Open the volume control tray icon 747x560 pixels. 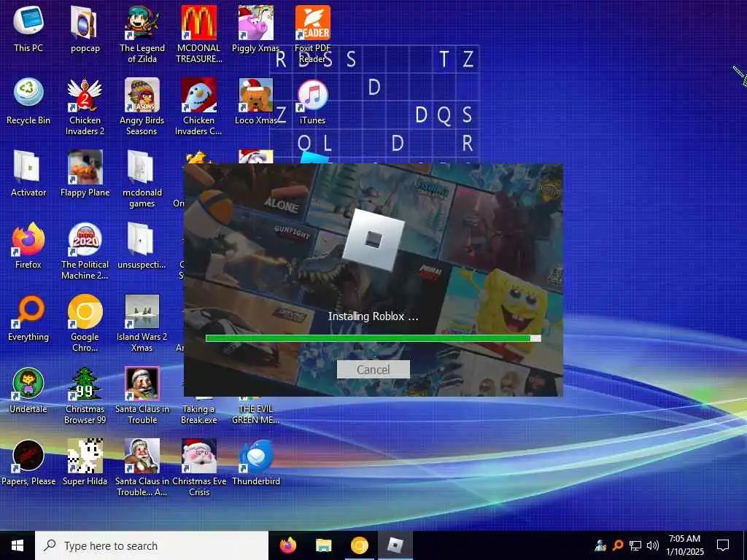click(653, 545)
